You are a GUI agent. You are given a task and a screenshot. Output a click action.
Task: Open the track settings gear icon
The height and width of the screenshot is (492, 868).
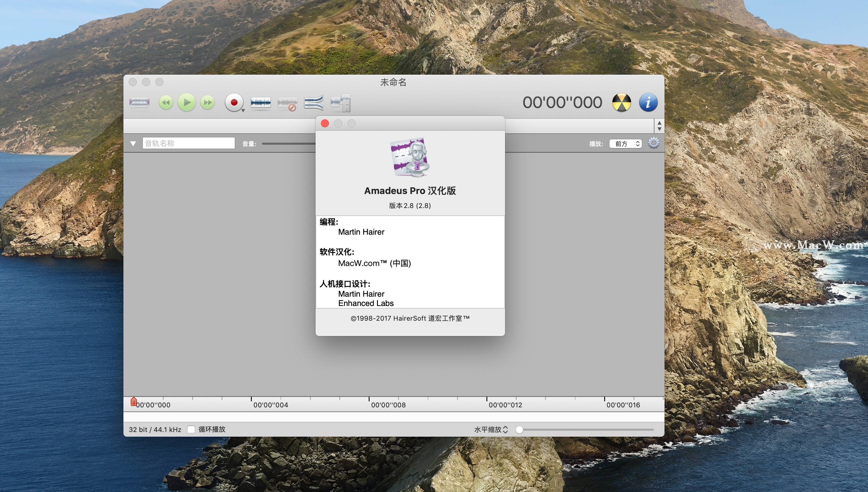(654, 143)
